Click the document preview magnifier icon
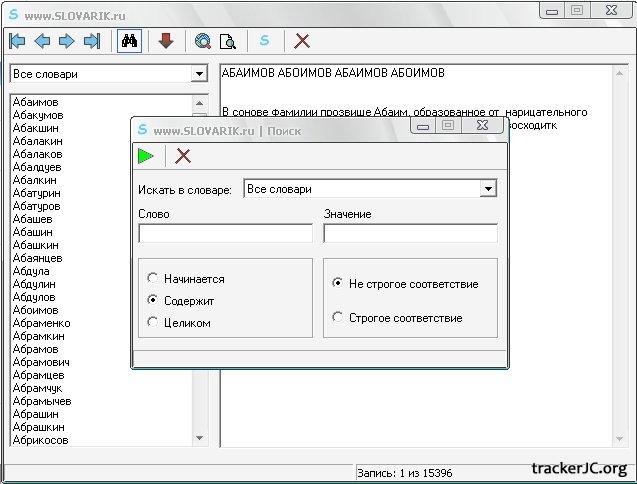 pyautogui.click(x=228, y=41)
